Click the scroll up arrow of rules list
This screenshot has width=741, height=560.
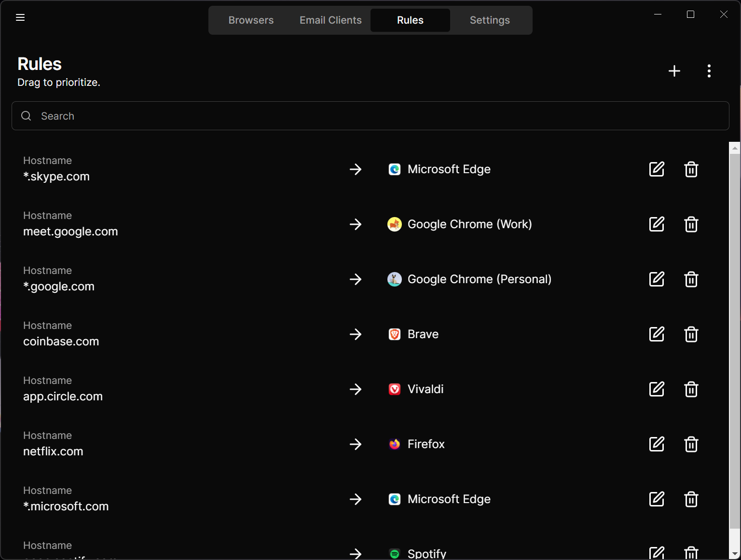[x=735, y=148]
